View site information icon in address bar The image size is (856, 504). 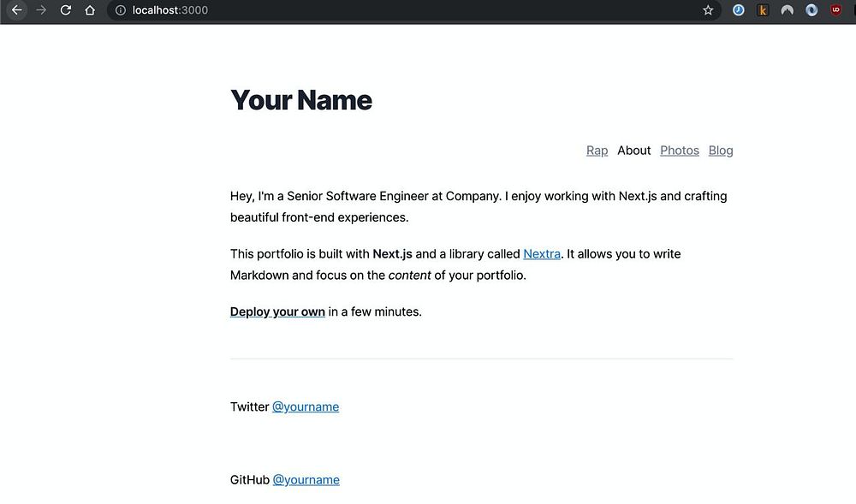click(x=121, y=10)
